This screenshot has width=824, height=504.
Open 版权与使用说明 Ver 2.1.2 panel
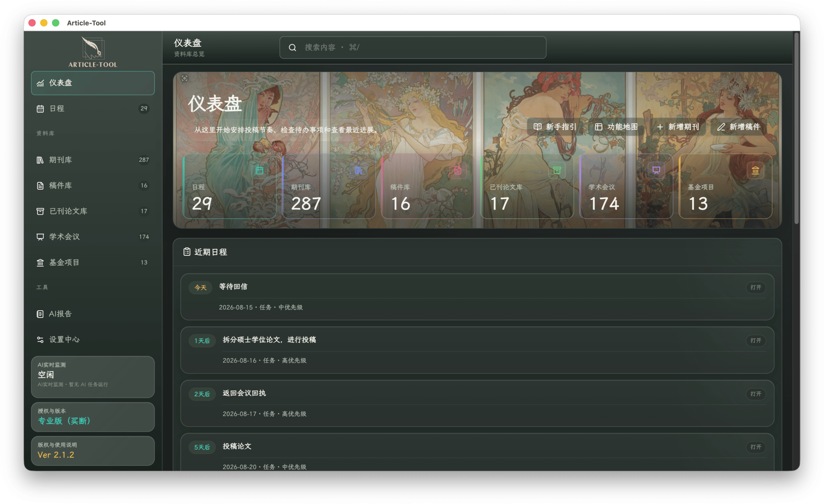93,451
